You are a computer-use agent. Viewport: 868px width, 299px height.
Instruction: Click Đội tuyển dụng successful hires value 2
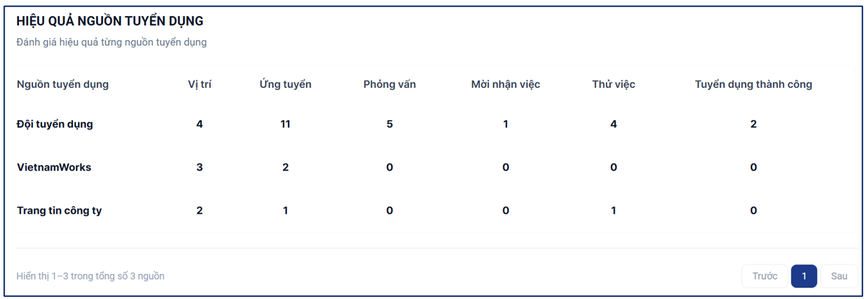click(754, 124)
